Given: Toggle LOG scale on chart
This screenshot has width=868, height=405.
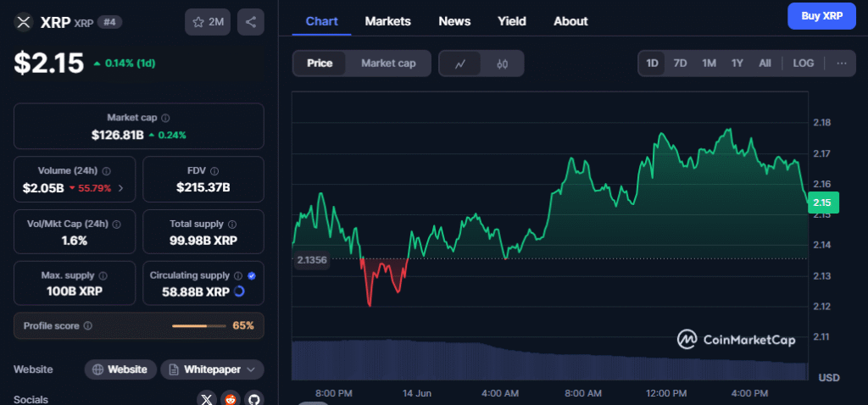Looking at the screenshot, I should [x=804, y=63].
